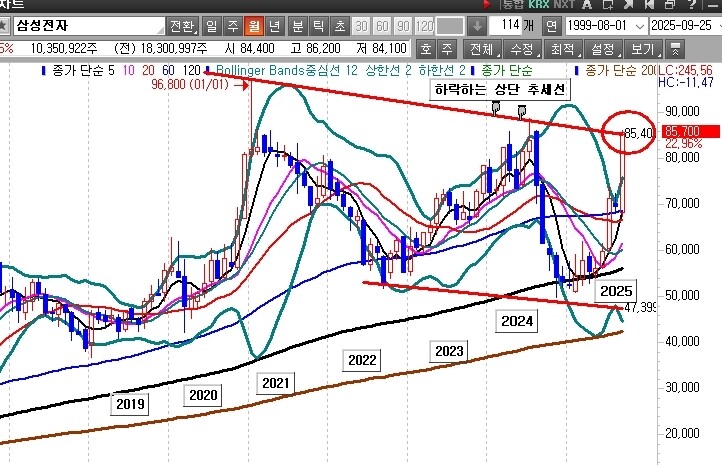
Task: Click the 상한선 2 legend text
Action: (389, 70)
